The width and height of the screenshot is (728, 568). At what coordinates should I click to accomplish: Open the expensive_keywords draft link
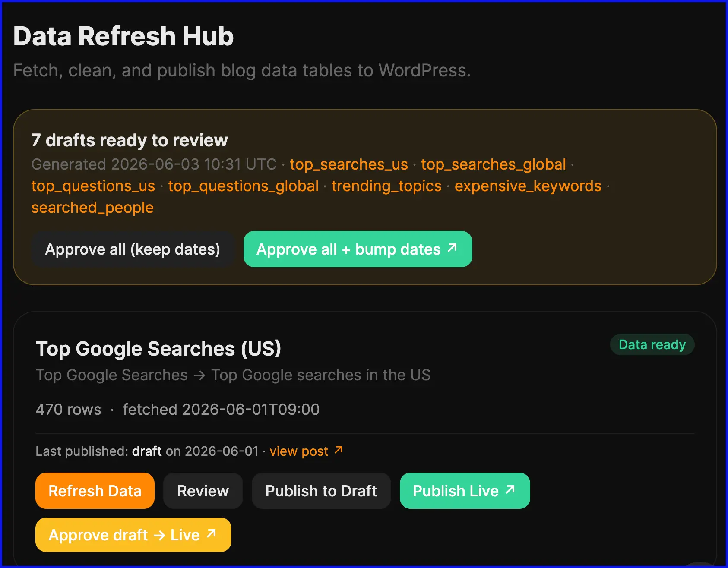[528, 186]
